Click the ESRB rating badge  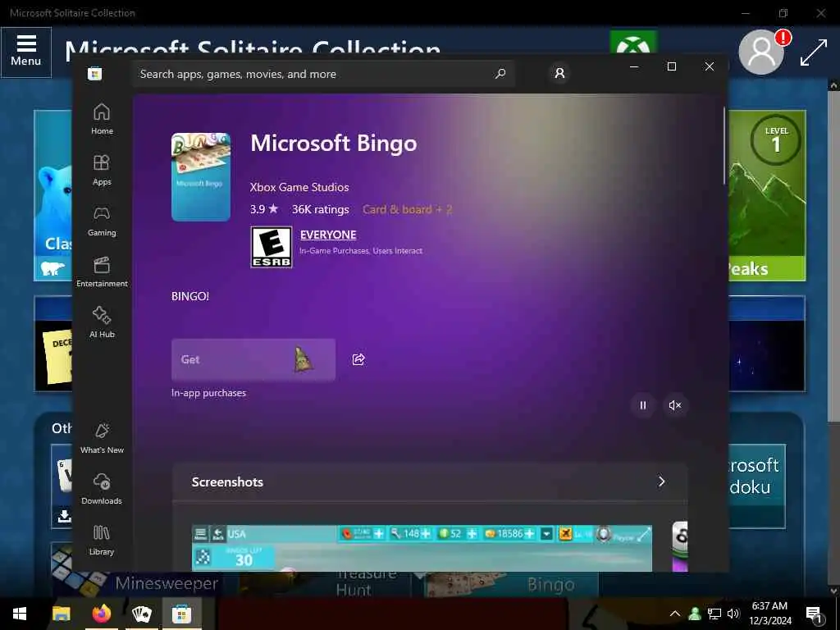[x=272, y=247]
